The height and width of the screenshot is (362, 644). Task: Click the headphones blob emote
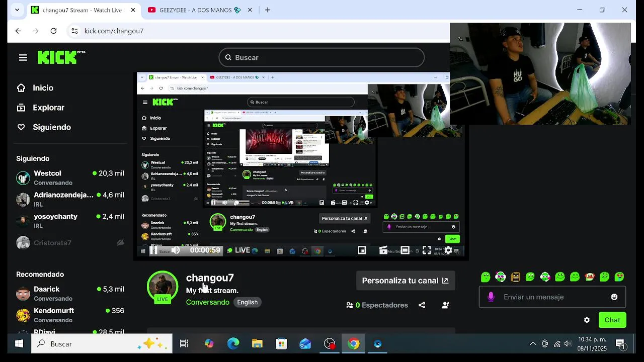click(x=500, y=277)
